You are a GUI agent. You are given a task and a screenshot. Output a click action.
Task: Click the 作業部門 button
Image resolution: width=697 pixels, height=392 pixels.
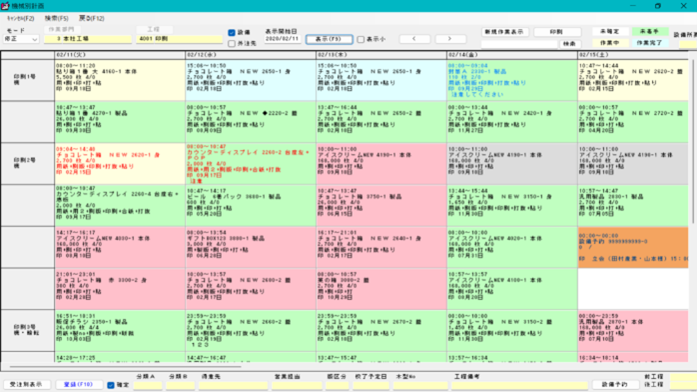point(61,29)
